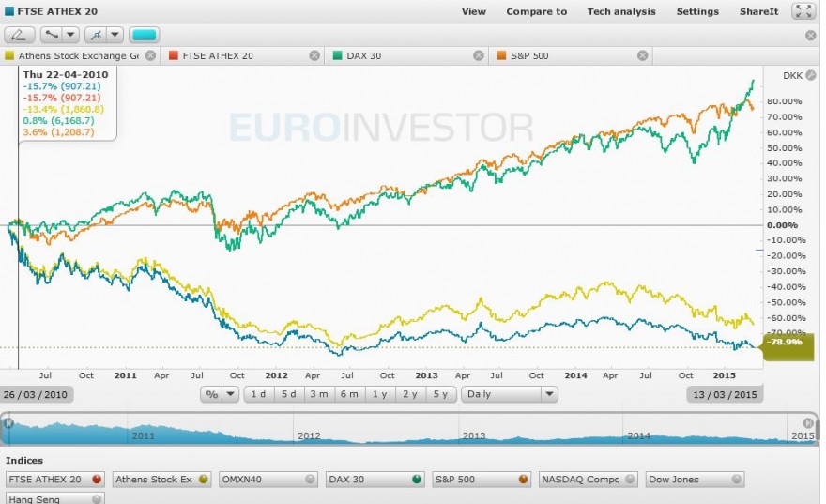Click the Athens Stock Exchange legend tab
The width and height of the screenshot is (826, 504).
[80, 55]
